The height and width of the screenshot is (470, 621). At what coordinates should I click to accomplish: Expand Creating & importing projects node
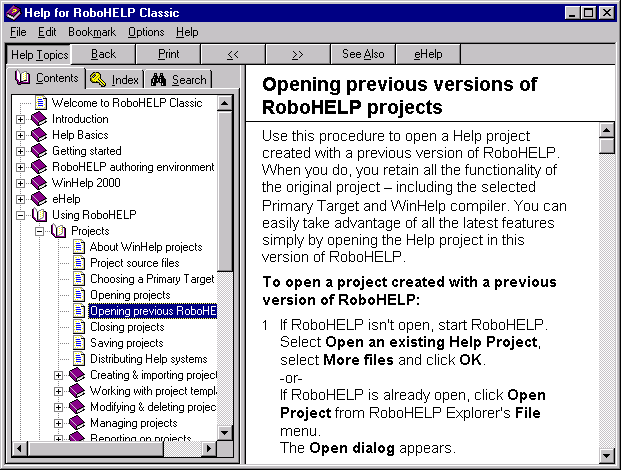point(58,375)
